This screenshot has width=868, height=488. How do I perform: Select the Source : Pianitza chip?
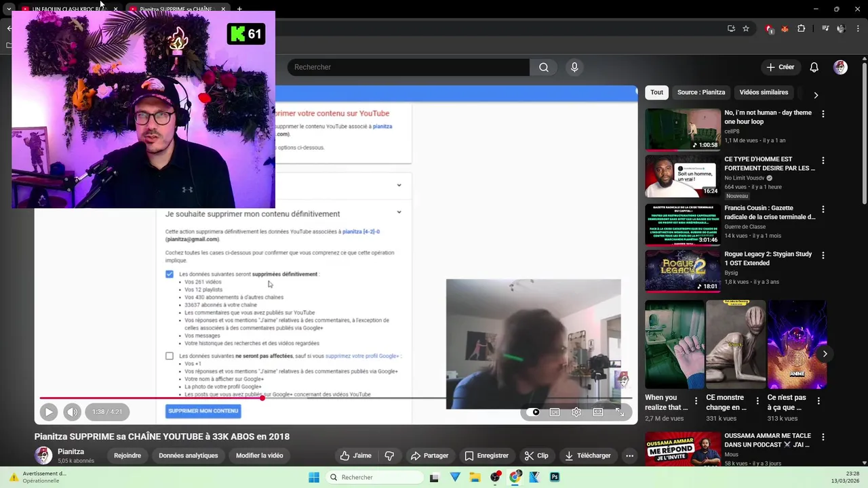701,92
